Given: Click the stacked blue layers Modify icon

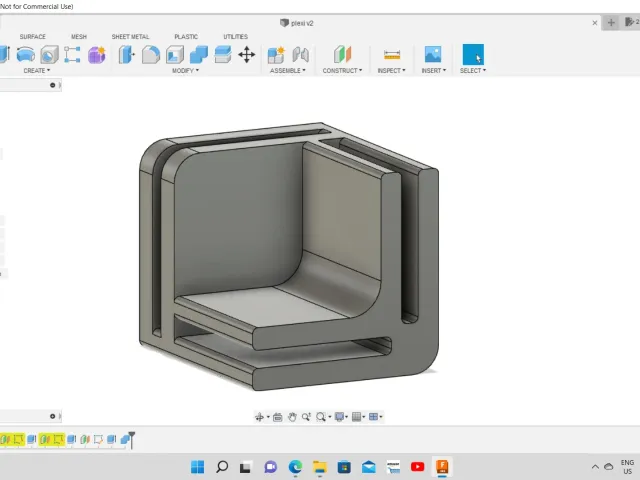Looking at the screenshot, I should (x=223, y=54).
